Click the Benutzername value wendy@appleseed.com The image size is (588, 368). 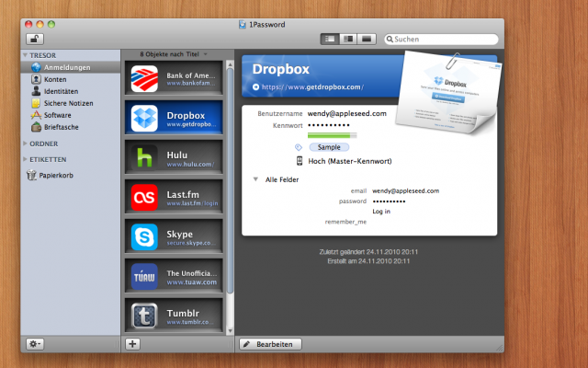click(347, 113)
